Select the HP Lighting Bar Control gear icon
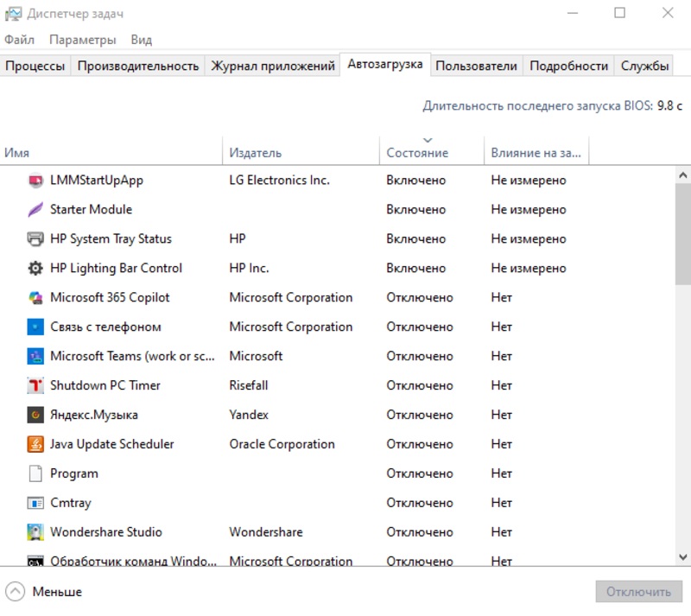Image resolution: width=691 pixels, height=616 pixels. pyautogui.click(x=35, y=269)
